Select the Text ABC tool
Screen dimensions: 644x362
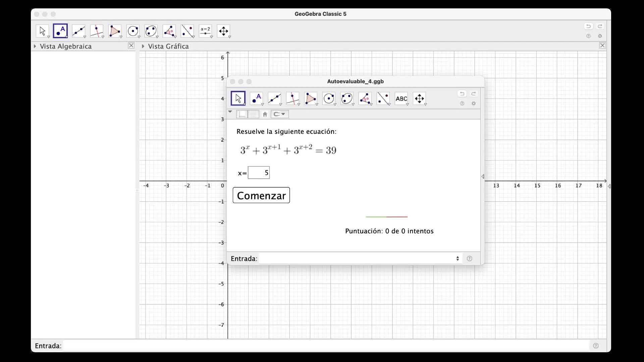click(401, 99)
